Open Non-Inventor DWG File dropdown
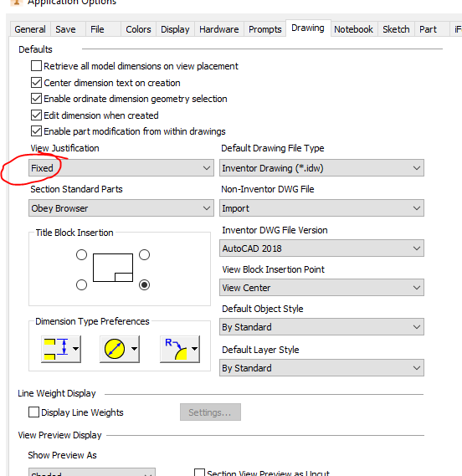Image resolution: width=462 pixels, height=476 pixels. [x=321, y=208]
